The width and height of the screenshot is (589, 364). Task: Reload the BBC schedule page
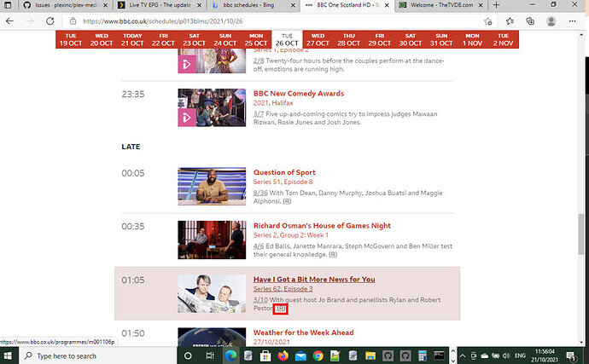point(50,21)
